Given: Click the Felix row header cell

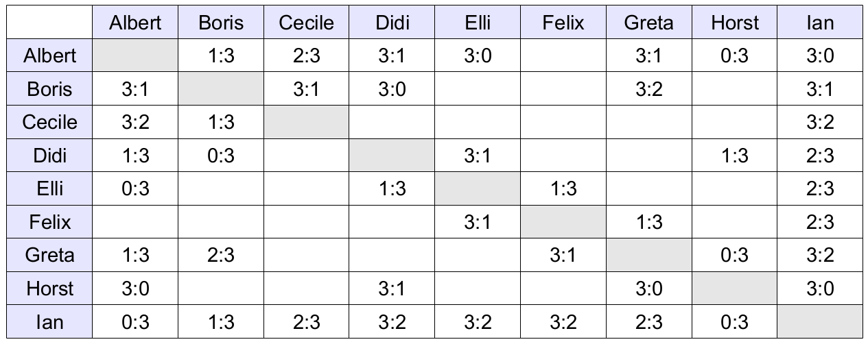Looking at the screenshot, I should click(49, 222).
